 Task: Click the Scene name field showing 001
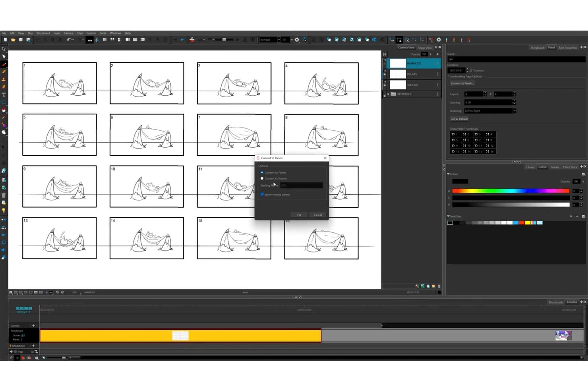point(516,59)
